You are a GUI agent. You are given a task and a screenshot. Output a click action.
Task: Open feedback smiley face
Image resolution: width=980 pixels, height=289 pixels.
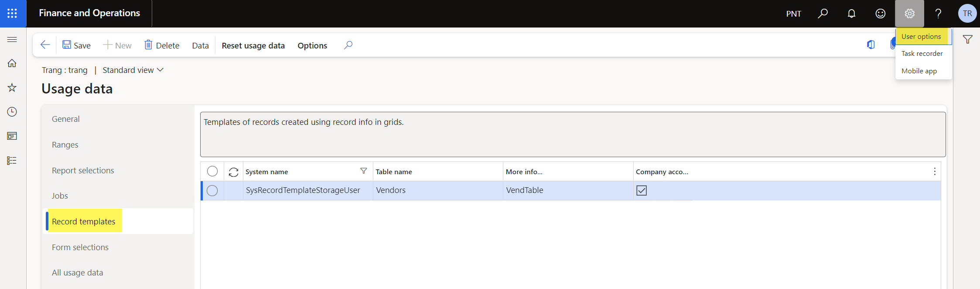[881, 14]
